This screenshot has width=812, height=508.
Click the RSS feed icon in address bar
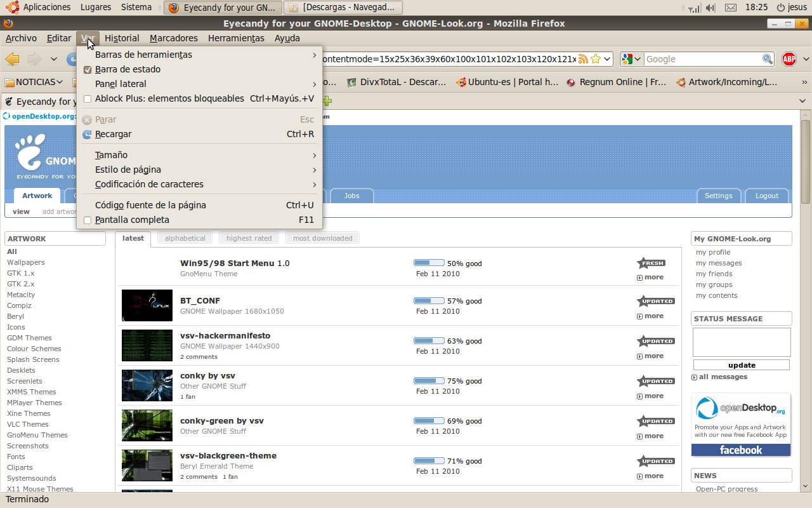click(x=583, y=59)
